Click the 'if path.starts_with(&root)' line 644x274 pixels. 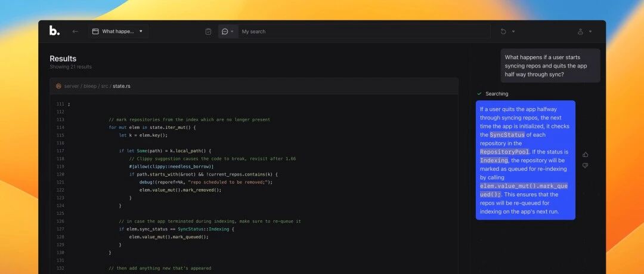pyautogui.click(x=203, y=174)
